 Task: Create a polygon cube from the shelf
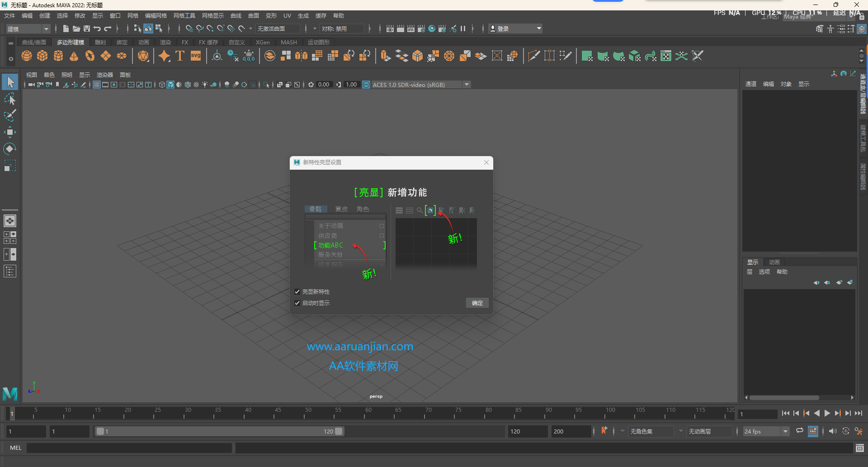42,56
